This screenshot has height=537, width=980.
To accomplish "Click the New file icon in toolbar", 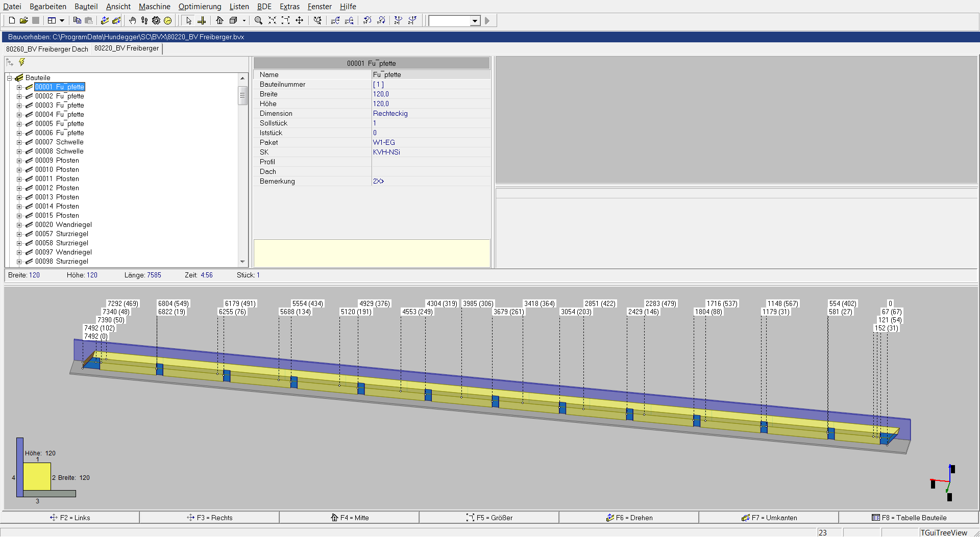I will (12, 20).
